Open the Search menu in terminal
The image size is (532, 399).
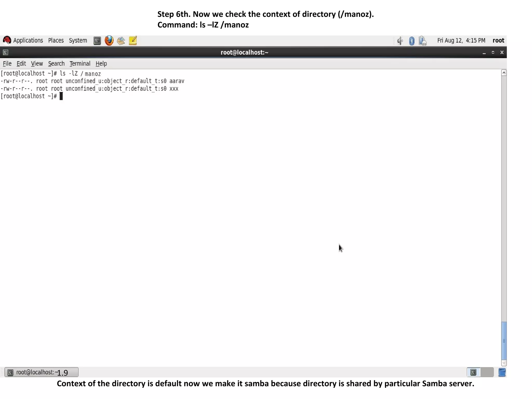(x=56, y=64)
